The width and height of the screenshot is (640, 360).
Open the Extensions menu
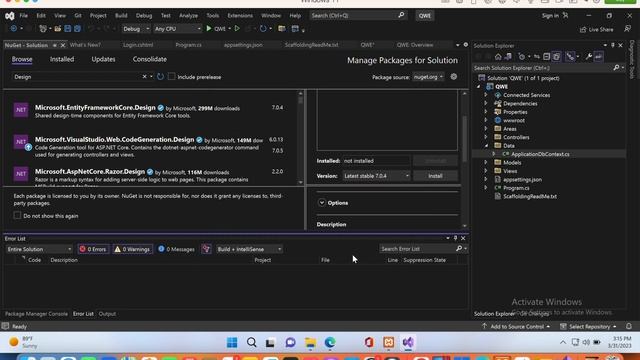pyautogui.click(x=240, y=16)
